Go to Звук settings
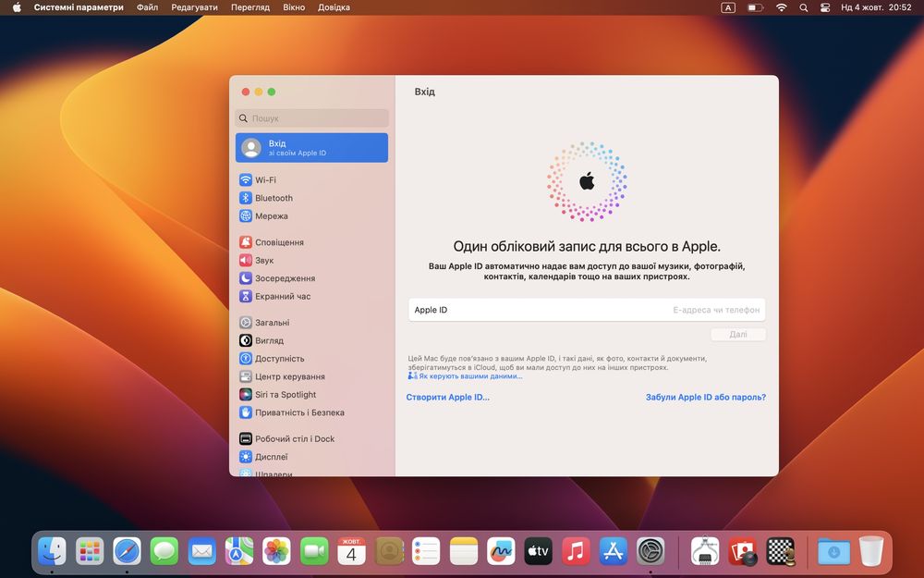The image size is (924, 578). (x=311, y=260)
